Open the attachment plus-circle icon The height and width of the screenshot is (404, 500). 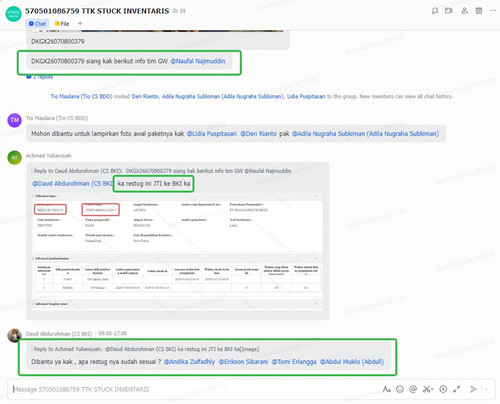coord(443,389)
